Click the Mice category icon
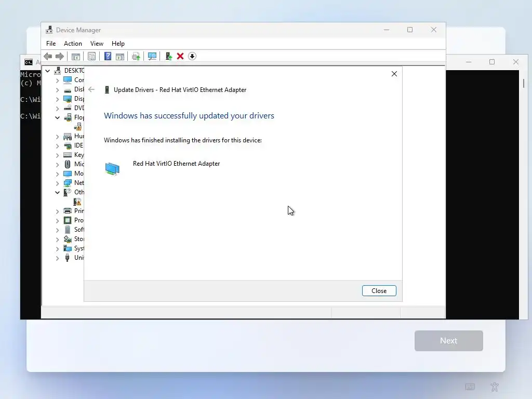Viewport: 532px width, 399px height. click(68, 164)
